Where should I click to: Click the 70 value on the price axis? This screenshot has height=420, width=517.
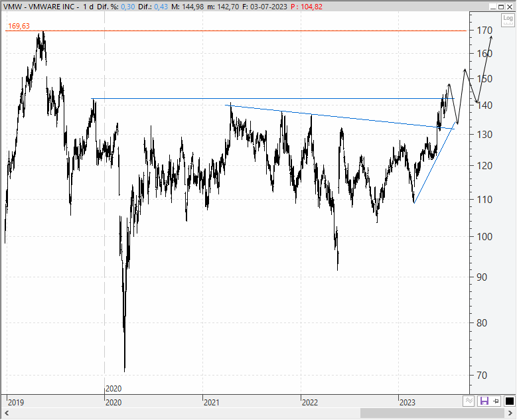(482, 375)
